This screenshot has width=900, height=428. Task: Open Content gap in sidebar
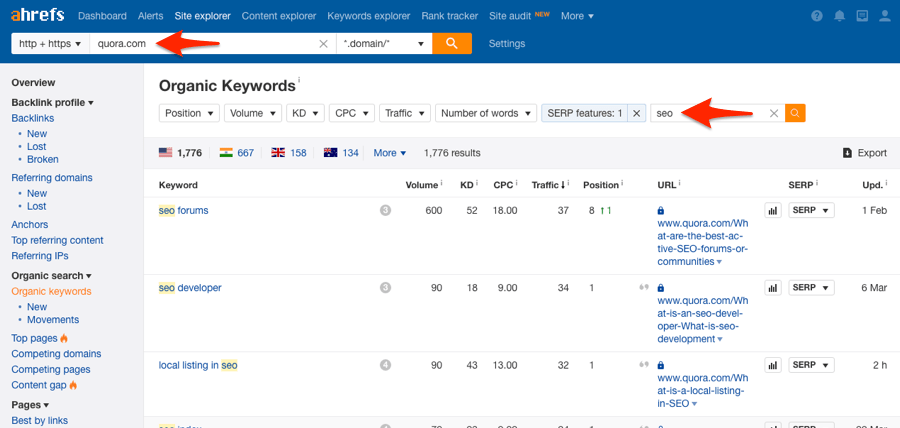[39, 385]
